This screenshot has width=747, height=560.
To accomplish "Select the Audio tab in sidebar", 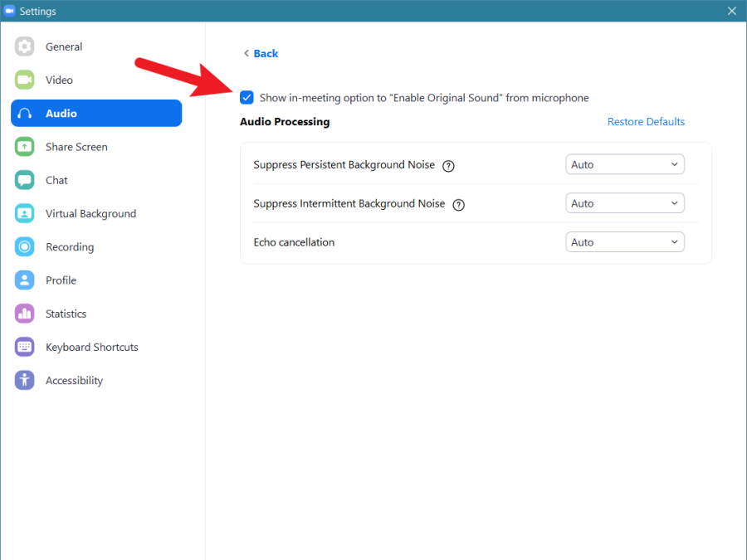I will pyautogui.click(x=95, y=114).
